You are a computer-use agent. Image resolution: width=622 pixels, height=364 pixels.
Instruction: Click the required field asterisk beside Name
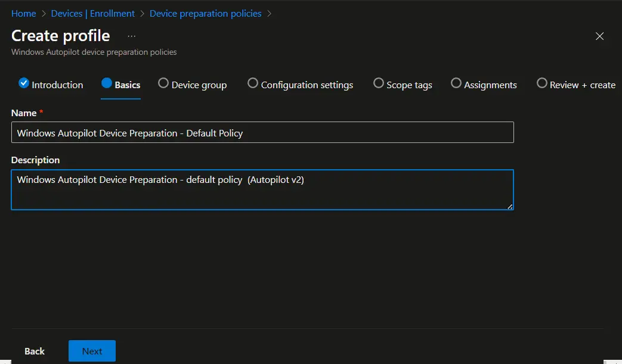click(x=41, y=111)
